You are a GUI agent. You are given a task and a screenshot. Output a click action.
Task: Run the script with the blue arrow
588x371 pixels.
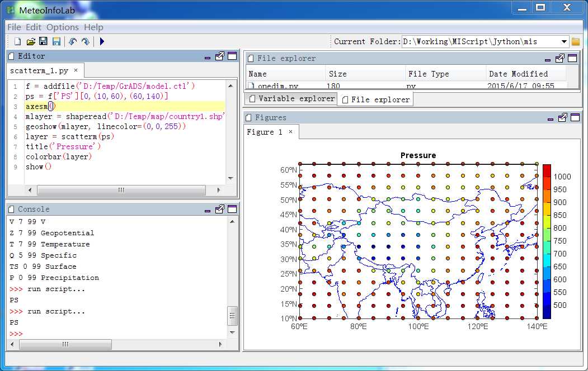click(102, 41)
